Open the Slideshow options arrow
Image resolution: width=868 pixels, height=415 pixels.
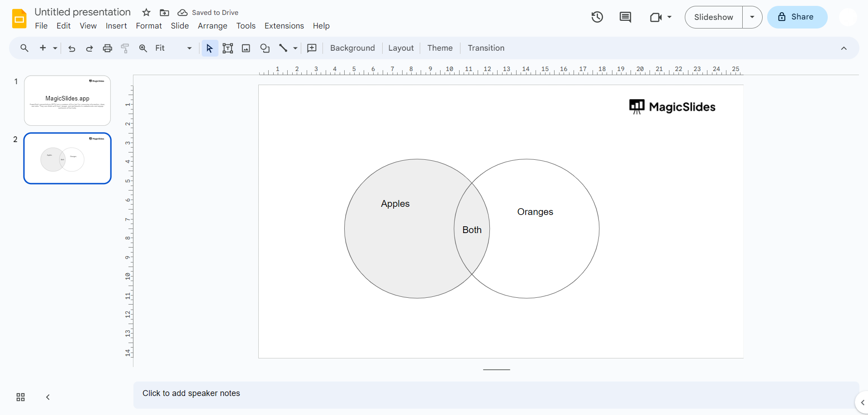(752, 17)
